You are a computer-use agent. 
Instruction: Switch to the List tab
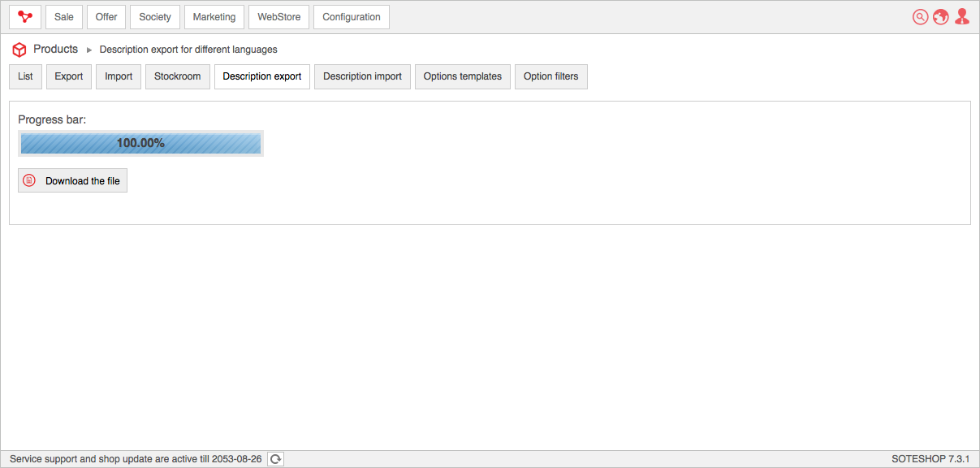pos(25,76)
